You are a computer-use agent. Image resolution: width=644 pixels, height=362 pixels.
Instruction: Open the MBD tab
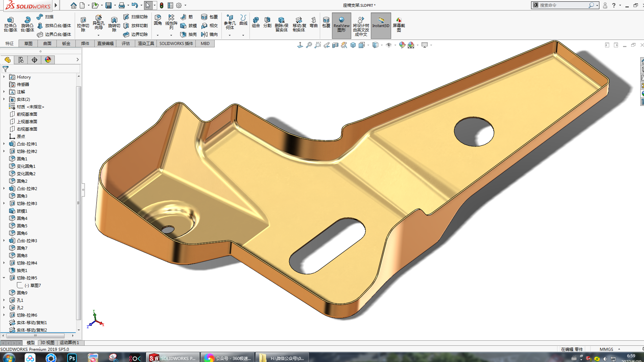pos(205,44)
